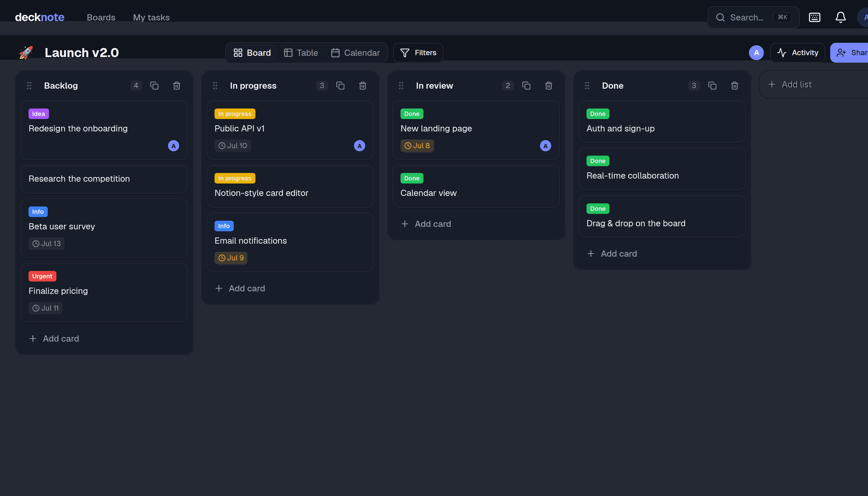Add a new list
The height and width of the screenshot is (496, 868).
click(813, 85)
